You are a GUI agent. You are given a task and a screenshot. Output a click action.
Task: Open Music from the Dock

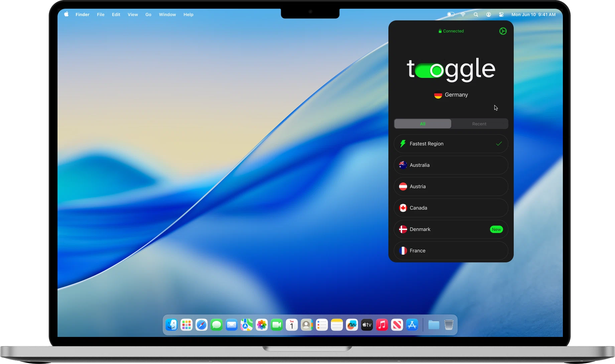(x=382, y=325)
